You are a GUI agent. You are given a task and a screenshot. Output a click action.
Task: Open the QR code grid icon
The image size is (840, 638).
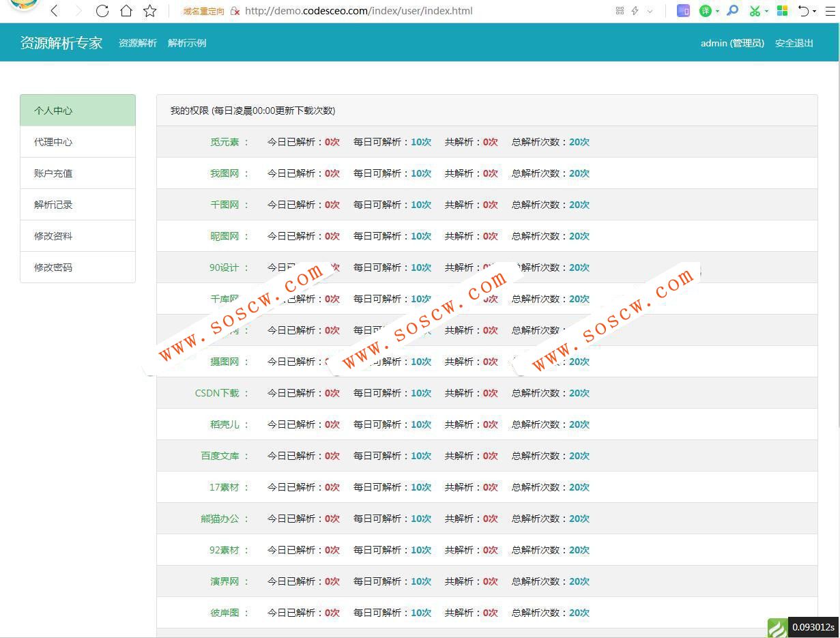[x=620, y=11]
